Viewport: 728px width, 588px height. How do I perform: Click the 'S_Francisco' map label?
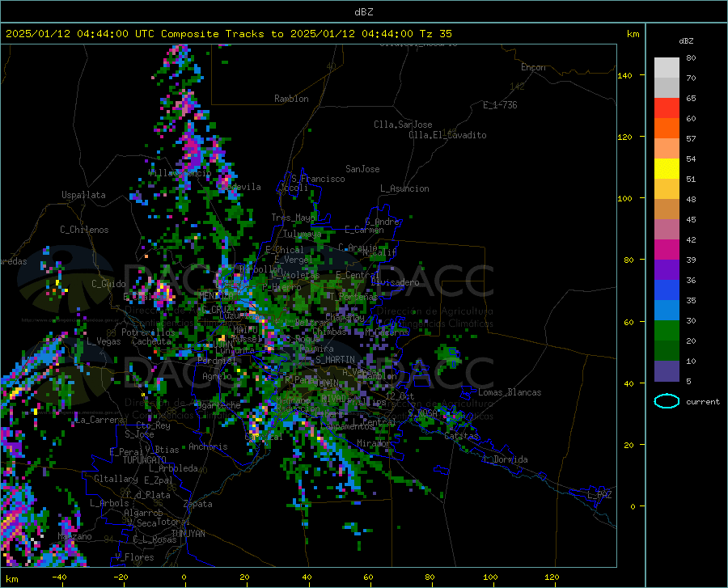click(319, 179)
